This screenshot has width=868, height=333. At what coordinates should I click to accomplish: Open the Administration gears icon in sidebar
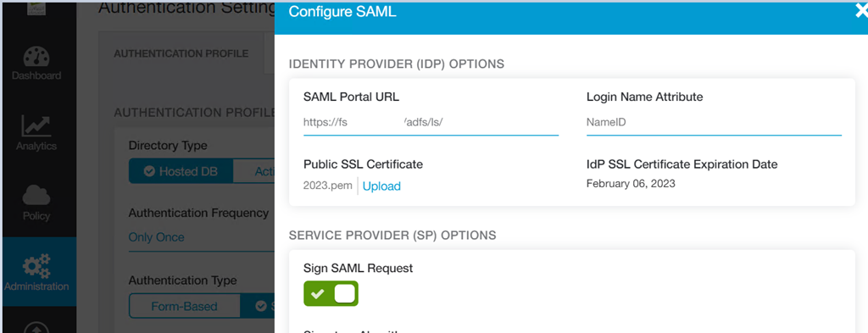[x=36, y=266]
